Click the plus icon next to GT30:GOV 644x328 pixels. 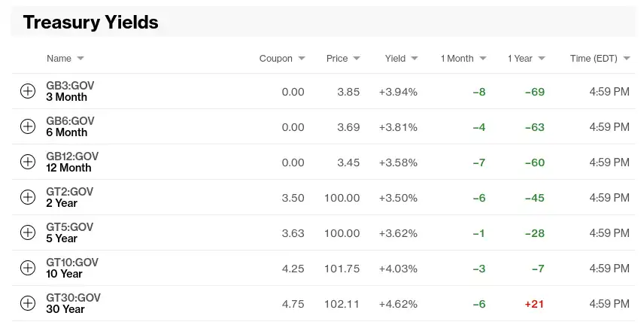28,303
